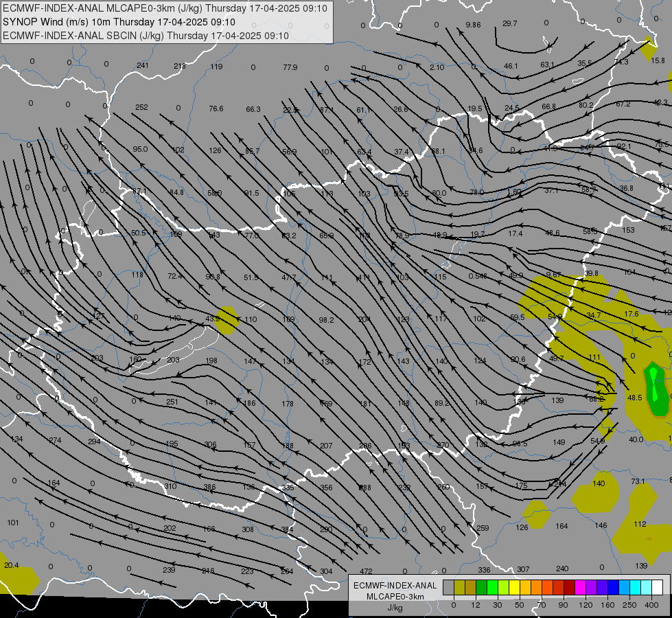Image resolution: width=672 pixels, height=618 pixels.
Task: Click the map value 472
Action: point(366,571)
